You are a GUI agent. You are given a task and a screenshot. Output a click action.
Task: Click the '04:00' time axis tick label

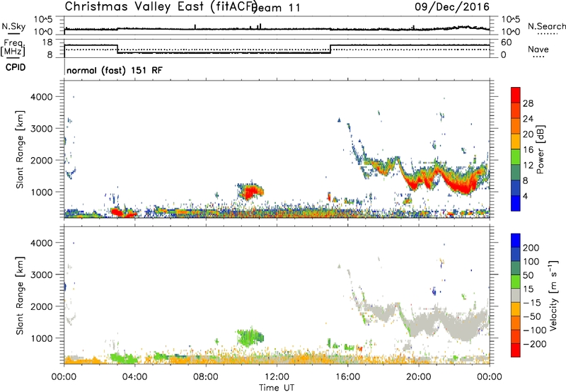[x=134, y=377]
